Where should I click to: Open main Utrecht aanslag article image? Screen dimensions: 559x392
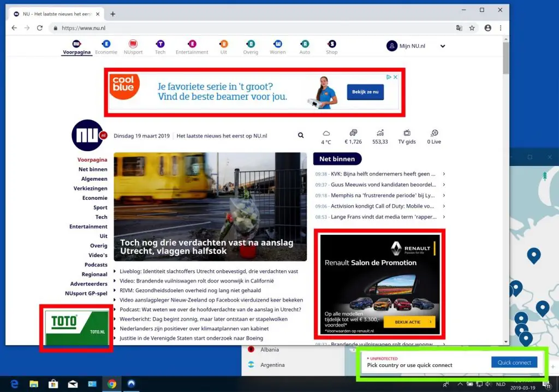click(210, 207)
